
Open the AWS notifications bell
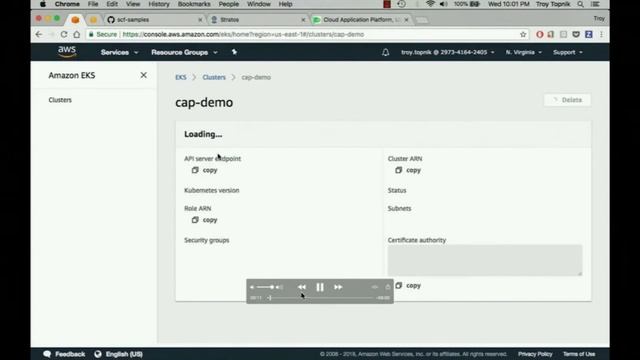(x=385, y=52)
